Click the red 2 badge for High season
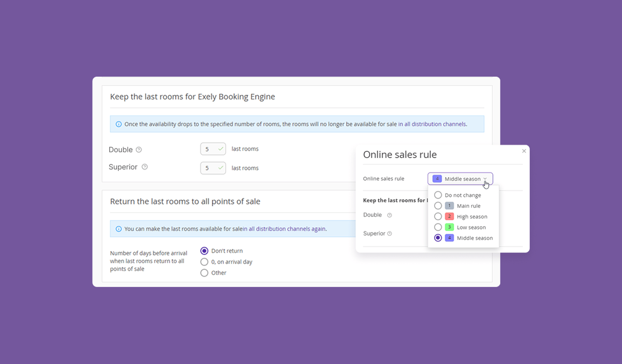The image size is (622, 364). pyautogui.click(x=449, y=216)
